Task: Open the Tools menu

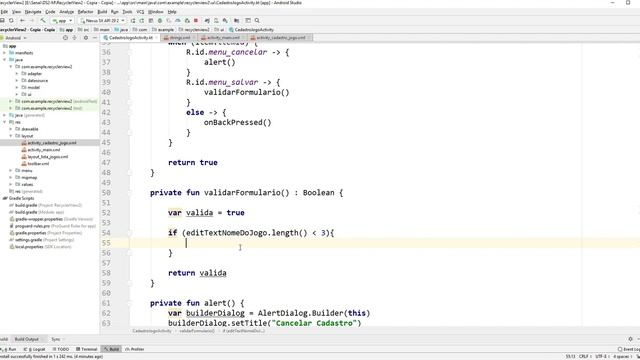Action: pos(127,12)
